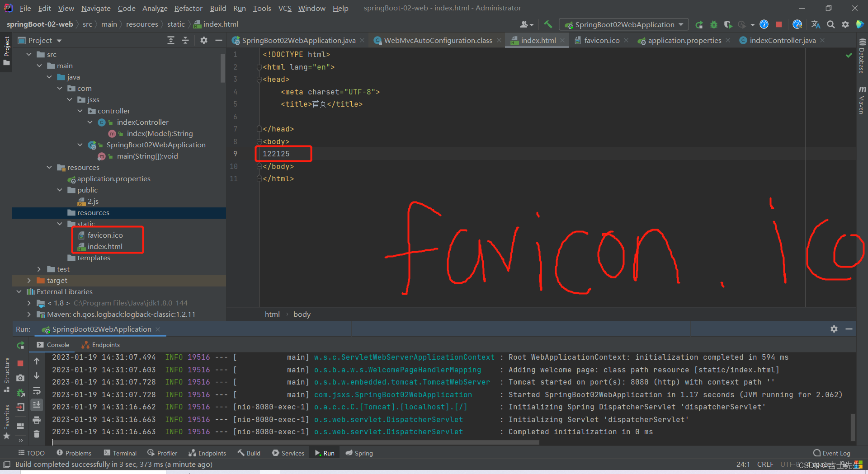Click the console vertical scrollbar
868x474 pixels.
click(853, 427)
